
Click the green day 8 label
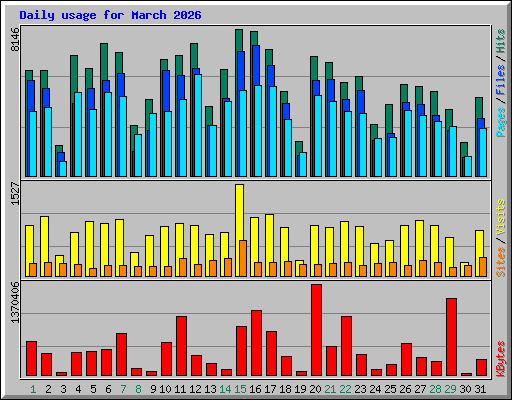[x=138, y=389]
